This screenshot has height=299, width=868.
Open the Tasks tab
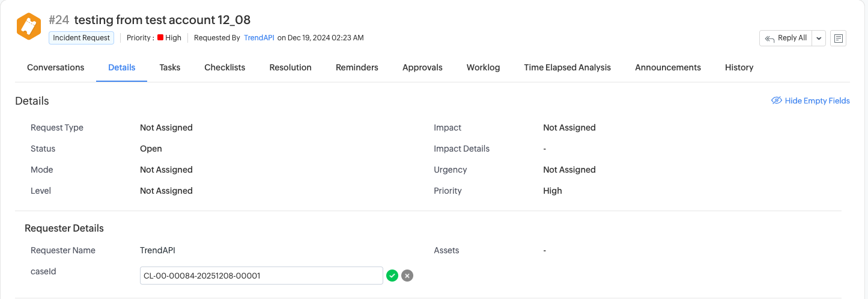pos(170,67)
